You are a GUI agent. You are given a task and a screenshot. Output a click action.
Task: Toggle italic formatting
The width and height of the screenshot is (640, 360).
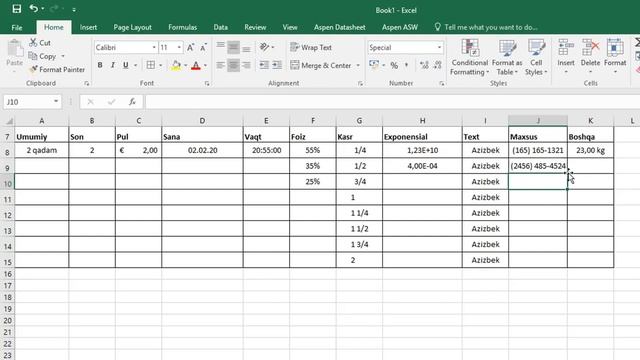[113, 65]
